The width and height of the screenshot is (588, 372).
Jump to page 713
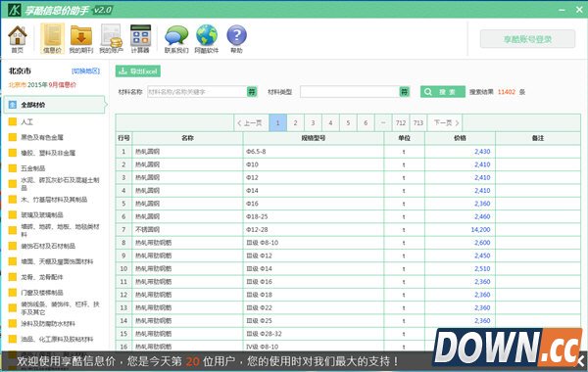pos(418,123)
